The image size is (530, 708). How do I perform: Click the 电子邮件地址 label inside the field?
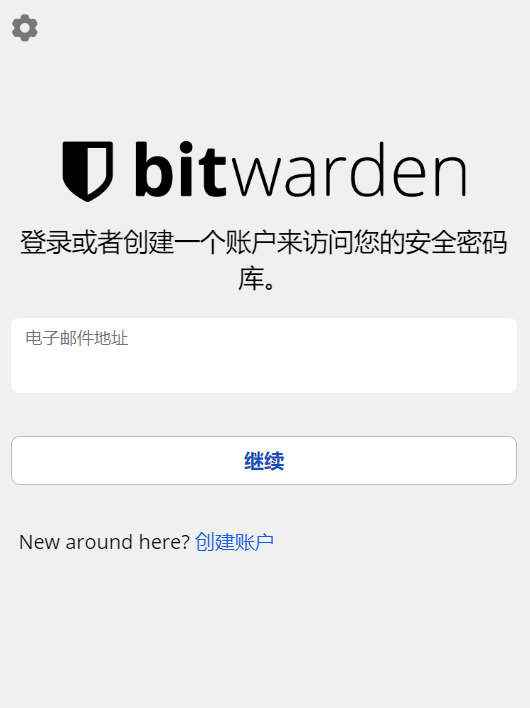77,338
